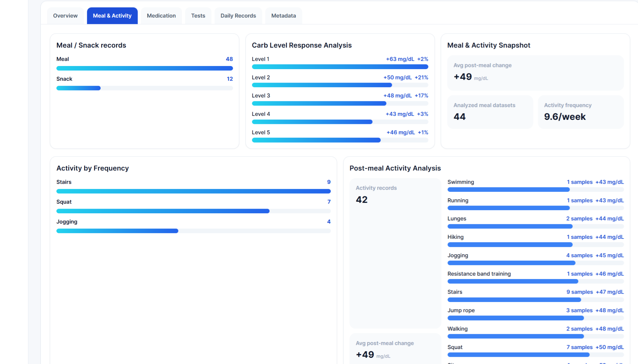The width and height of the screenshot is (638, 364).
Task: Open the Medication tab
Action: 161,16
